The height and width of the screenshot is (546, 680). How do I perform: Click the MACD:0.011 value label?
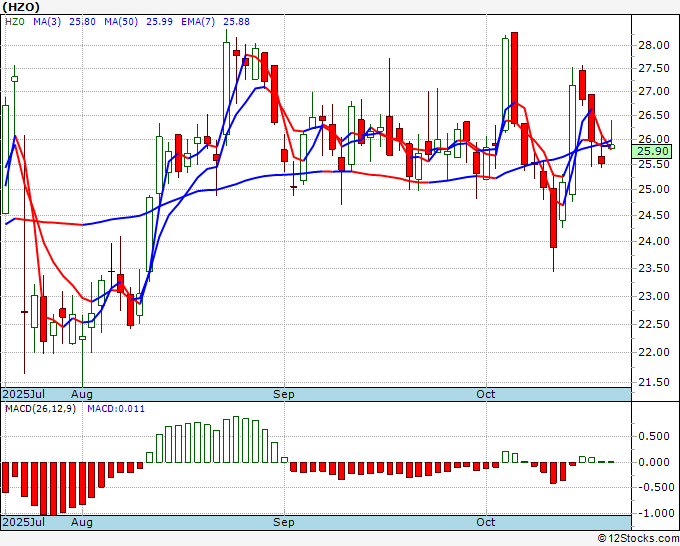coord(116,409)
